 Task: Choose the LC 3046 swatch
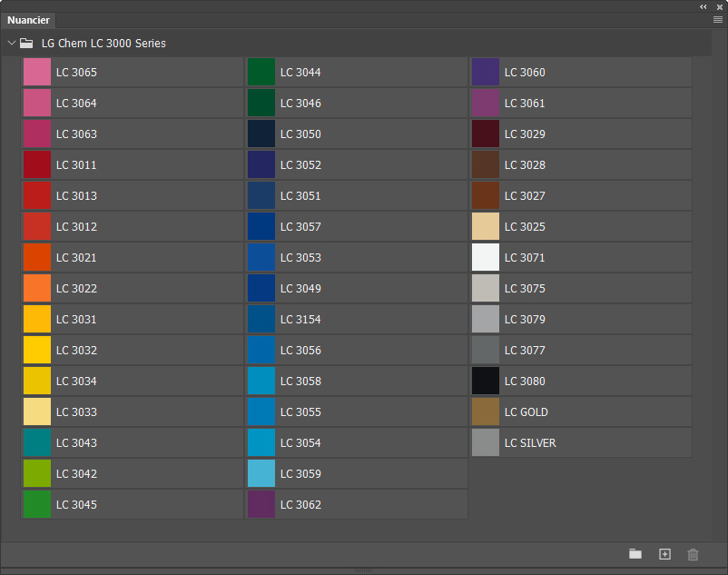pyautogui.click(x=261, y=103)
